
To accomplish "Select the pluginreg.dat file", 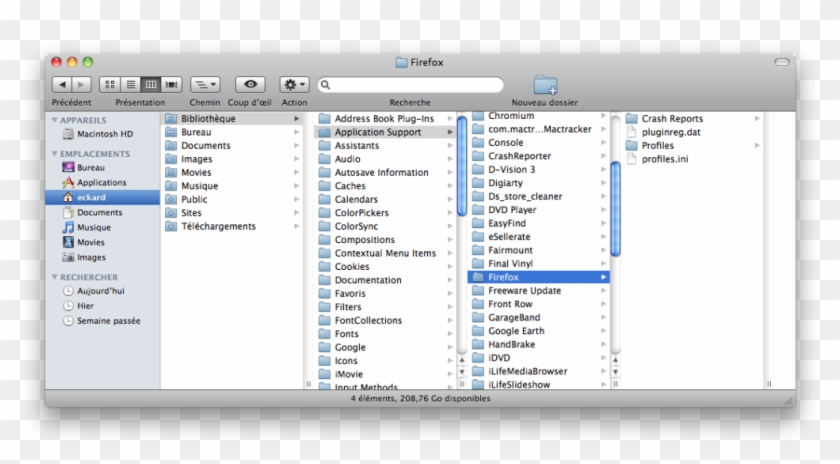I will [x=692, y=132].
